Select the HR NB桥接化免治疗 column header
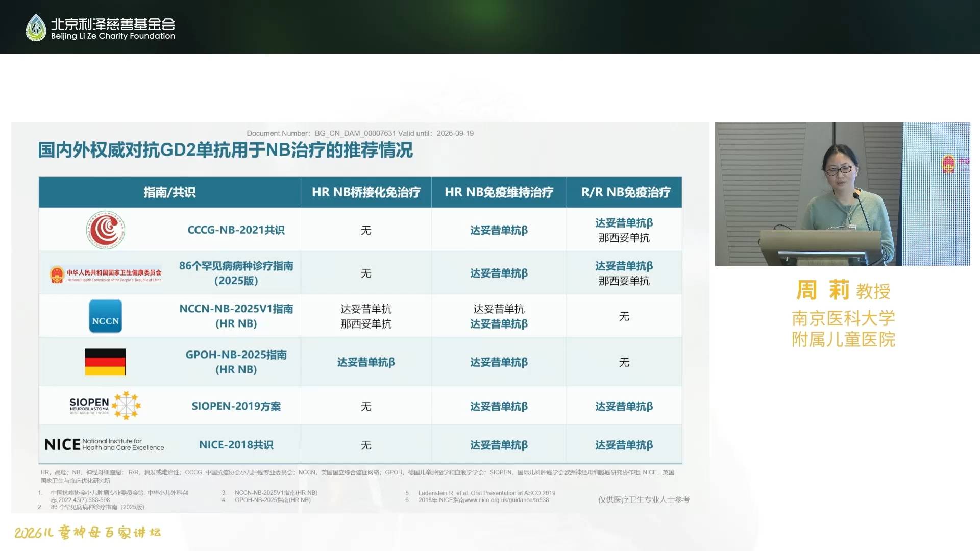The height and width of the screenshot is (551, 980). tap(365, 192)
